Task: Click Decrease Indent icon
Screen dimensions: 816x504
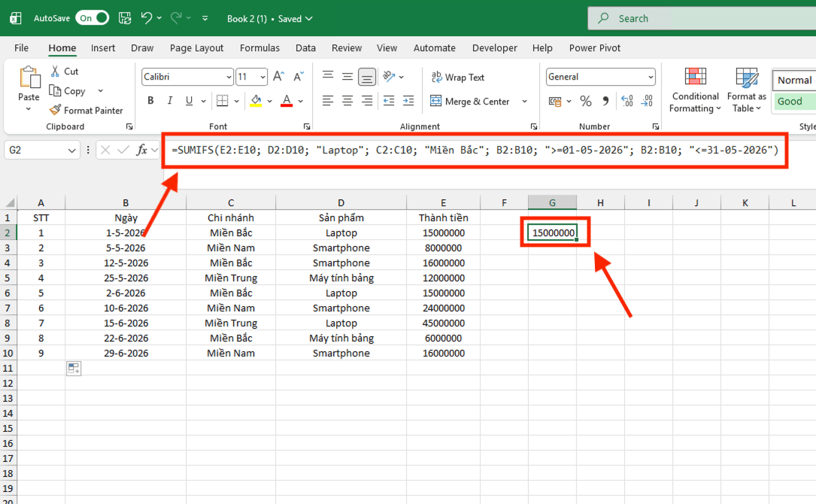Action: coord(389,101)
